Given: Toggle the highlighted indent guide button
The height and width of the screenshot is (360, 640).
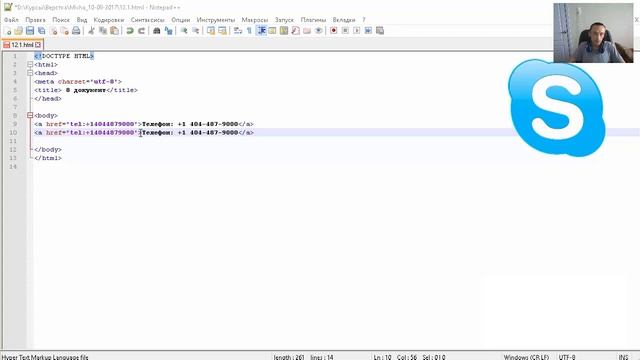Looking at the screenshot, I should coord(261,31).
